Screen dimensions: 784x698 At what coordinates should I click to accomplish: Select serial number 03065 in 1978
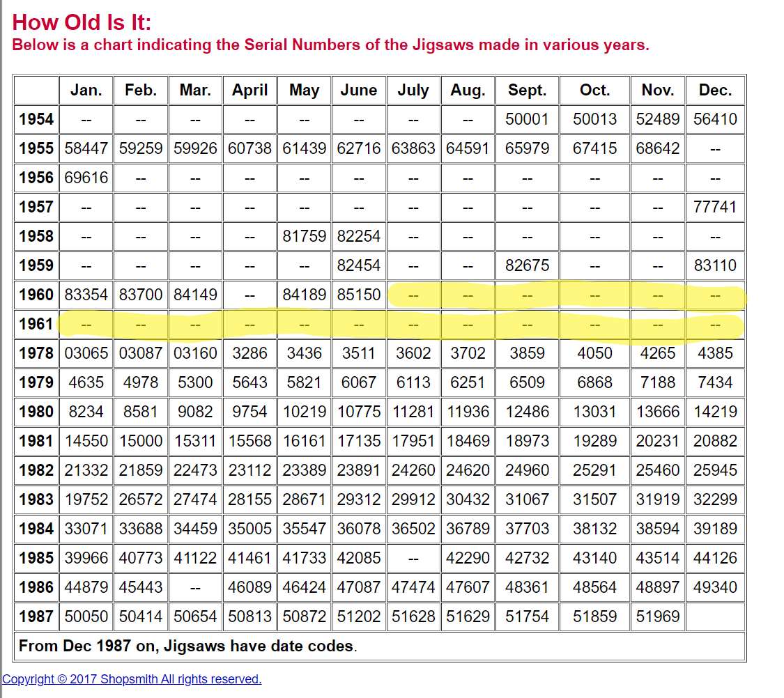pos(86,353)
